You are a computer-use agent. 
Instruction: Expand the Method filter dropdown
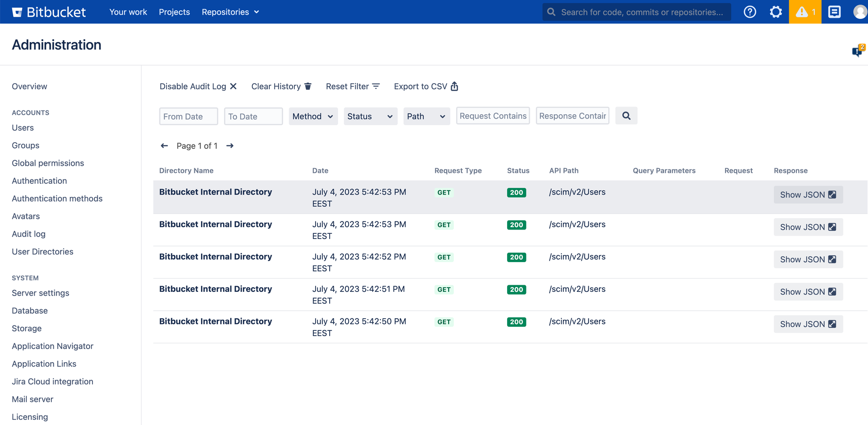pos(313,116)
